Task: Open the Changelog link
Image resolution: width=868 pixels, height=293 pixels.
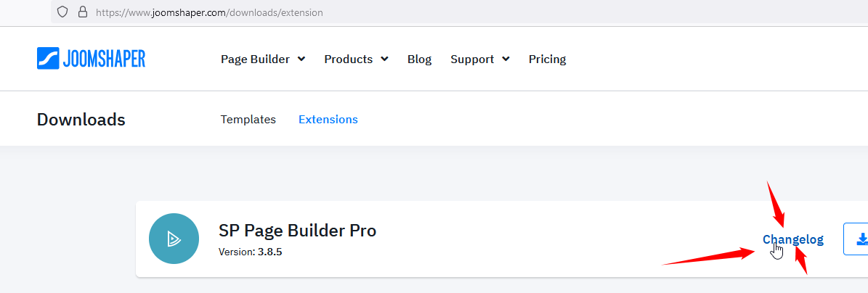Action: pos(793,239)
